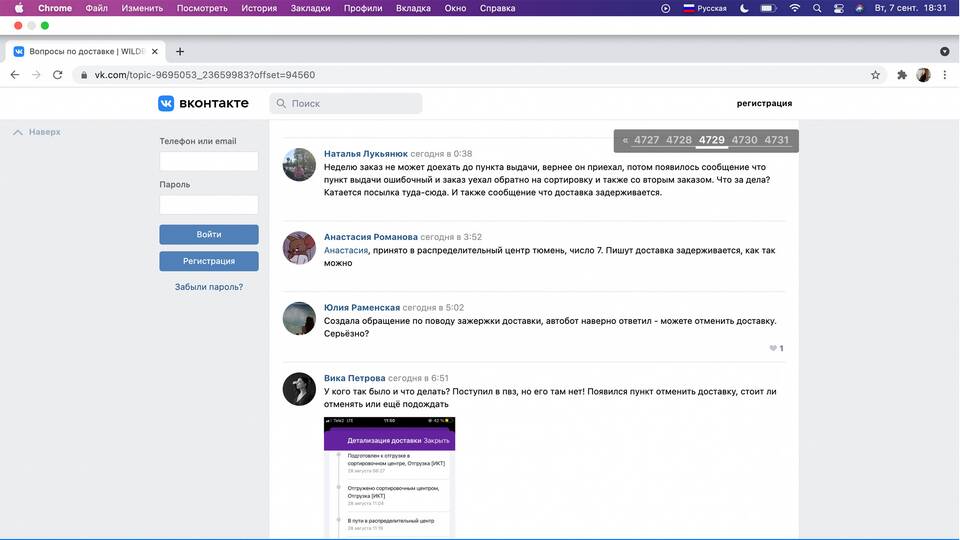The width and height of the screenshot is (960, 540).
Task: Click the heart like icon on Юлия's post
Action: tap(773, 349)
